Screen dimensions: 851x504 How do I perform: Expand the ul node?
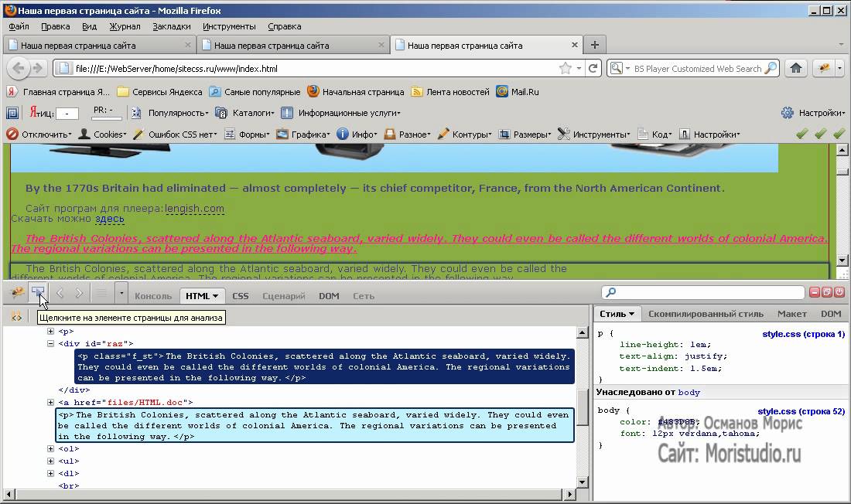50,461
